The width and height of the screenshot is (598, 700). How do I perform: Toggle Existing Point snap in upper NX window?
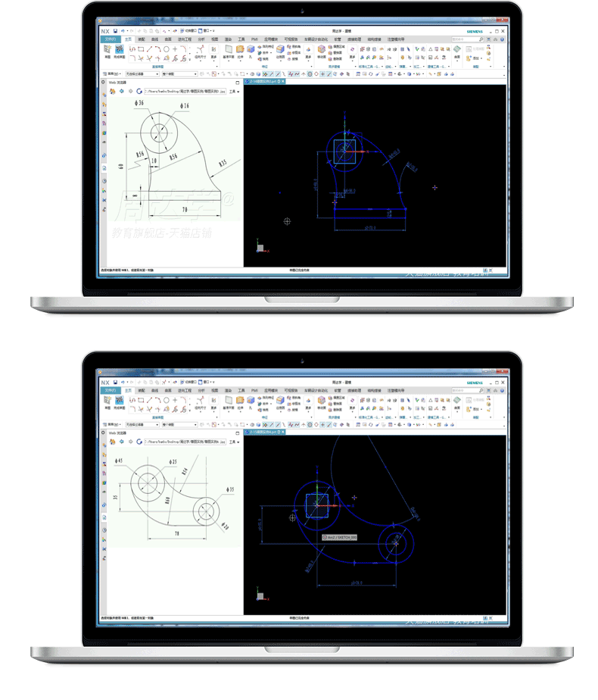(323, 74)
